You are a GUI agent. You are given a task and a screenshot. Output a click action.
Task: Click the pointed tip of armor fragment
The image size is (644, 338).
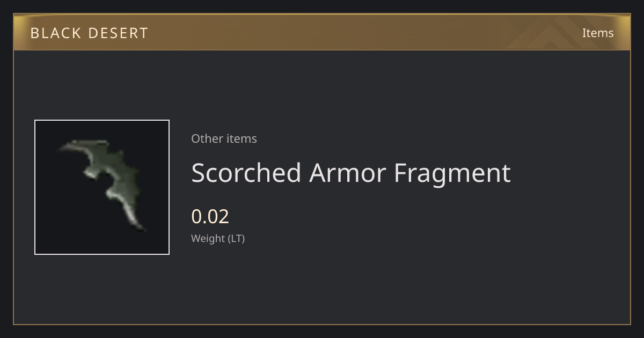[142, 229]
